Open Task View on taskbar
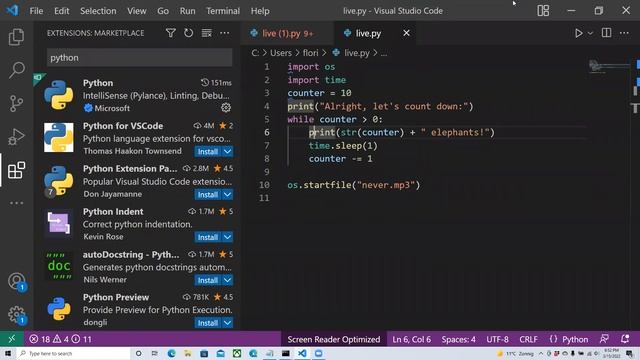This screenshot has height=360, width=640. coord(155,353)
